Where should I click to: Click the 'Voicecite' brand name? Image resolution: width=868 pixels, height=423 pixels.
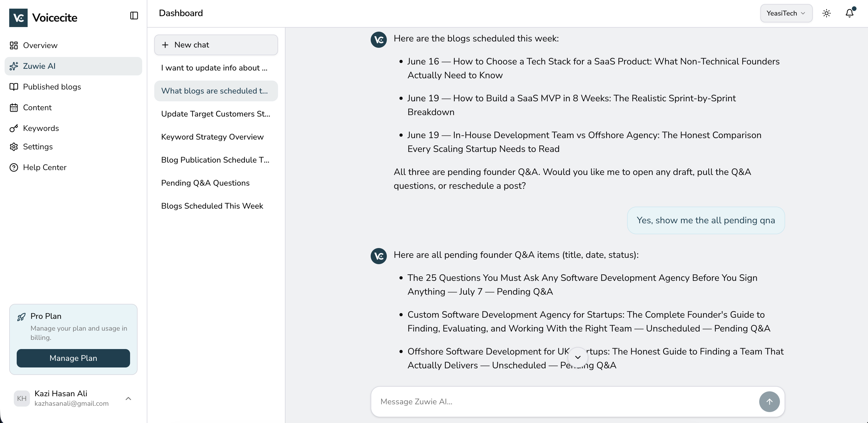coord(55,18)
